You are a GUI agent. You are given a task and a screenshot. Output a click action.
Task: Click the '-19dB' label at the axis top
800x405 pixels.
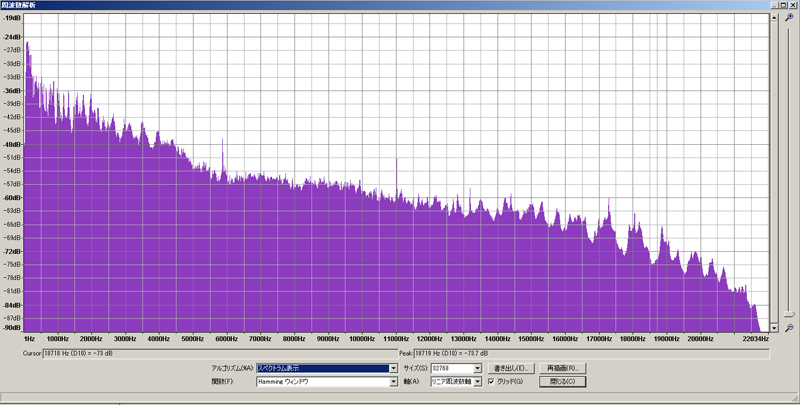12,18
